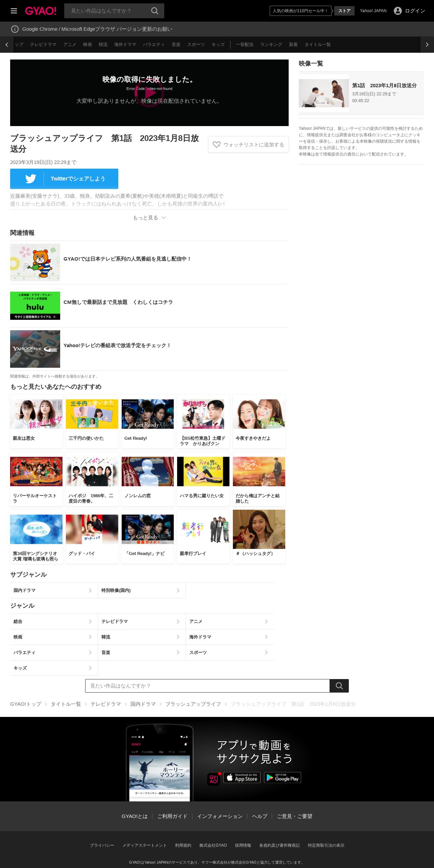Open 特別映像(国内) subgenre row
This screenshot has height=868, width=434.
(x=142, y=590)
